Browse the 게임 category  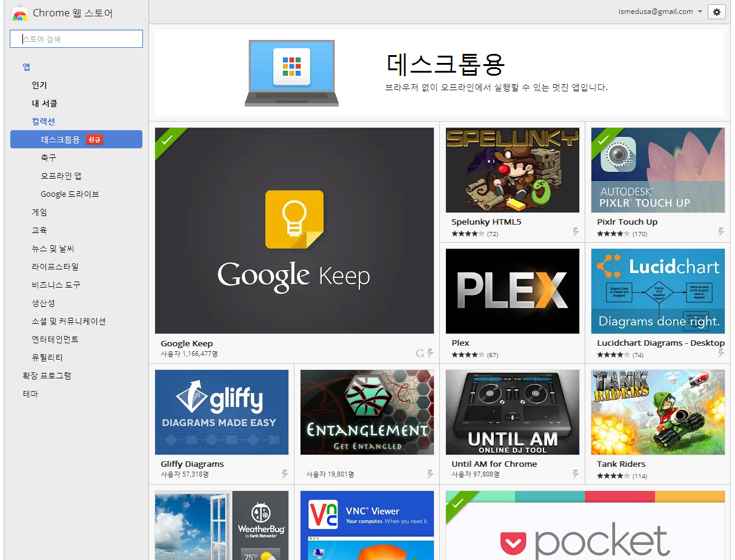click(39, 212)
